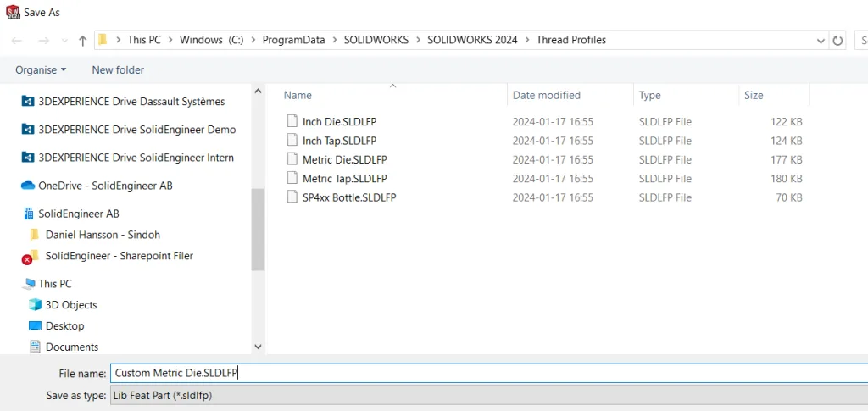Click Metric Tap.SLDLFP file icon
868x411 pixels.
coord(292,178)
